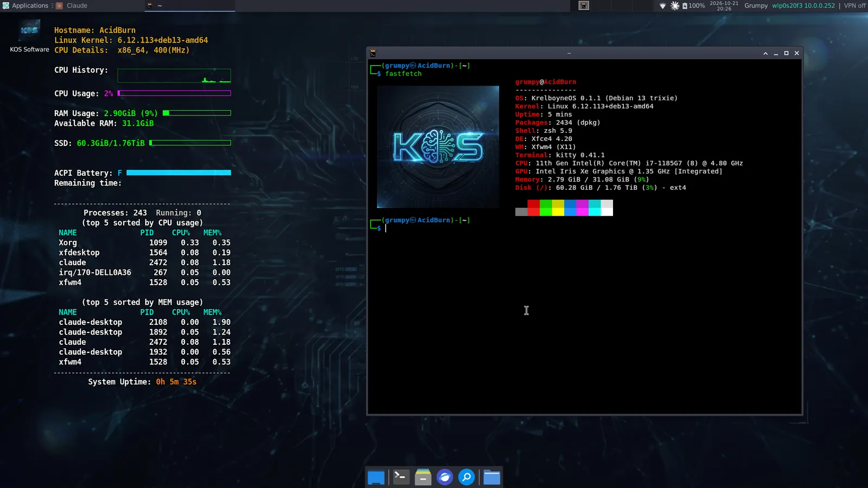Open the Applications menu in the top panel

[25, 5]
